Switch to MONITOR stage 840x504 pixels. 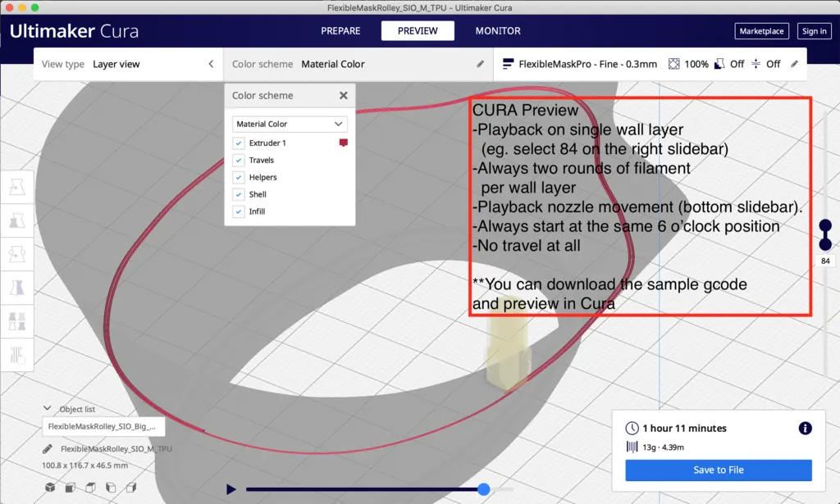point(498,31)
